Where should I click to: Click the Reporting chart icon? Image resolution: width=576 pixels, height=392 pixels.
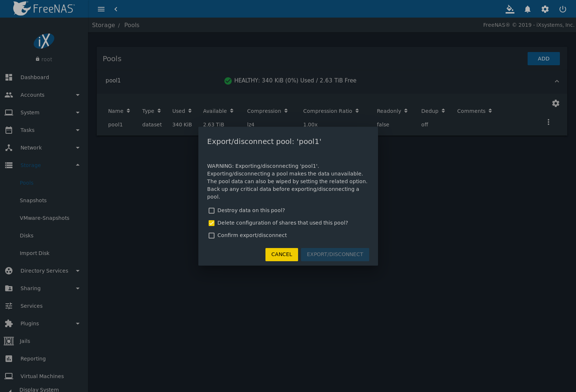pyautogui.click(x=9, y=359)
